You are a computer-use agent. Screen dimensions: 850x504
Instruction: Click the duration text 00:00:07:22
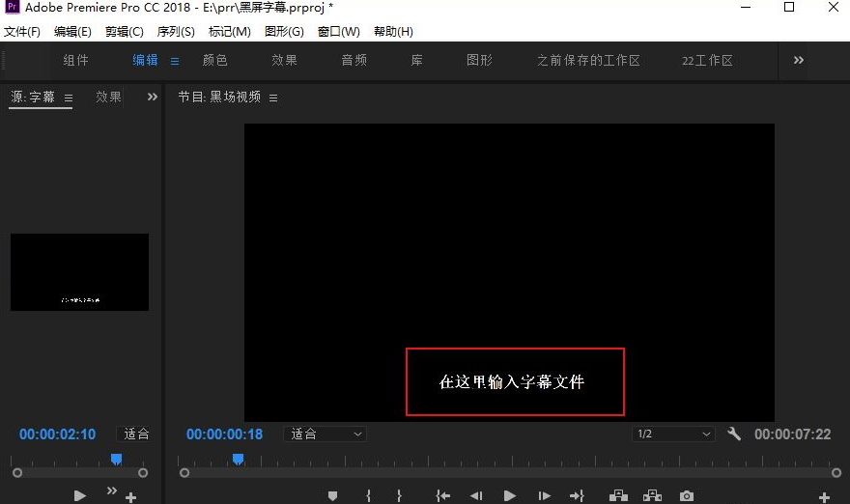click(793, 434)
